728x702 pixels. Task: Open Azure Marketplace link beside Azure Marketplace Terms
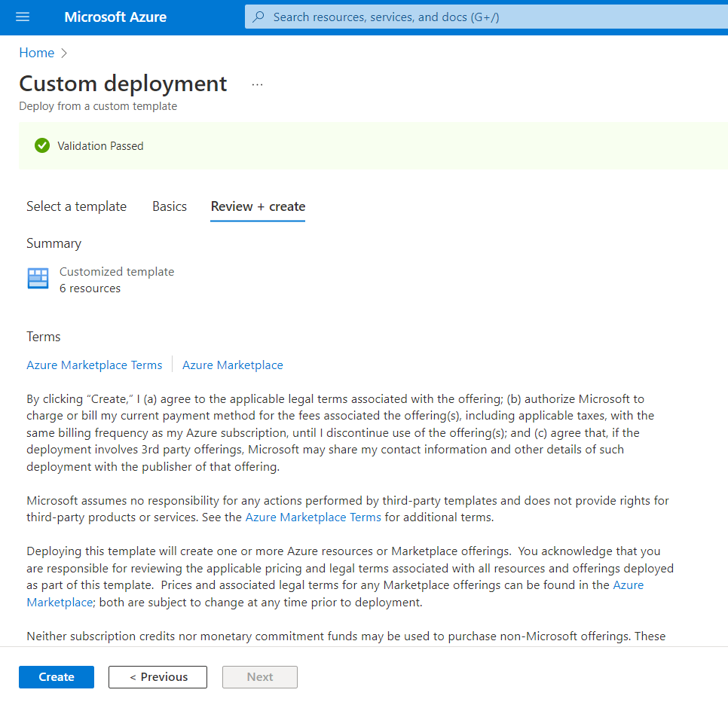pos(232,365)
